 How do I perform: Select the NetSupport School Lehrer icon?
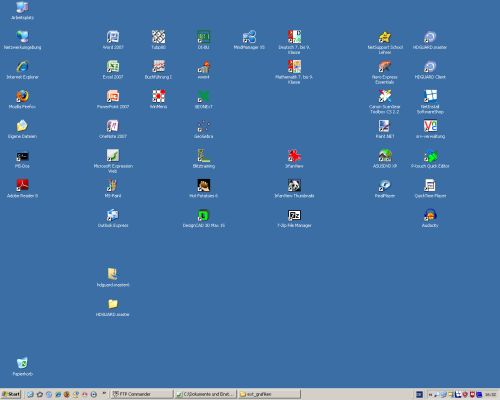(x=385, y=37)
